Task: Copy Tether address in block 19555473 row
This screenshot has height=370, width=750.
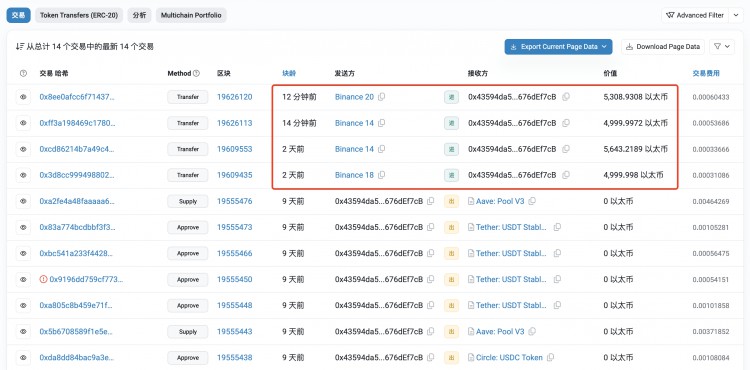Action: 557,227
